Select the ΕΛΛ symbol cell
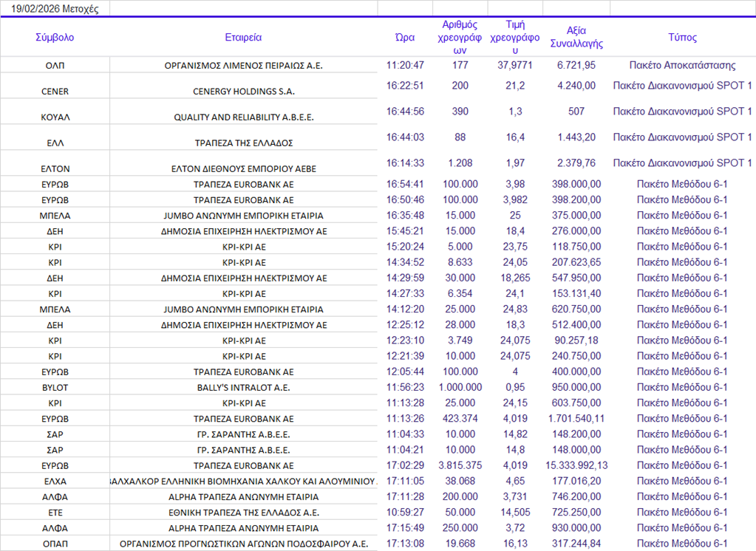756x551 pixels. click(55, 143)
